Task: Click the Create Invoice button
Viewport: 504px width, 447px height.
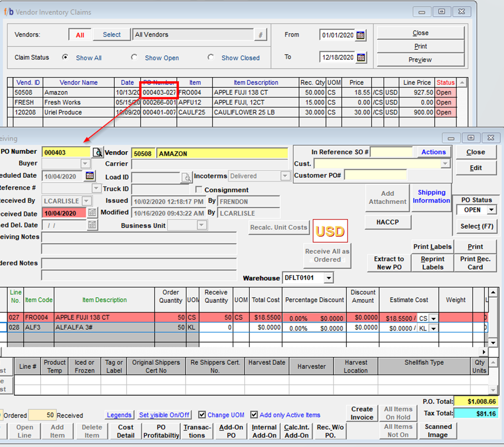Action: coord(362,413)
